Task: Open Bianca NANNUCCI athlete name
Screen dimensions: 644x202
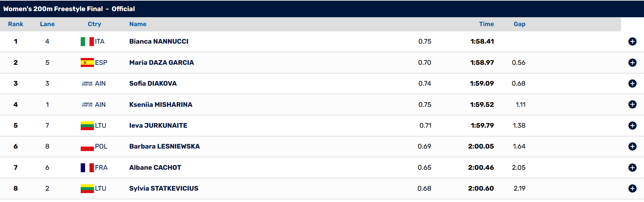Action: point(159,41)
